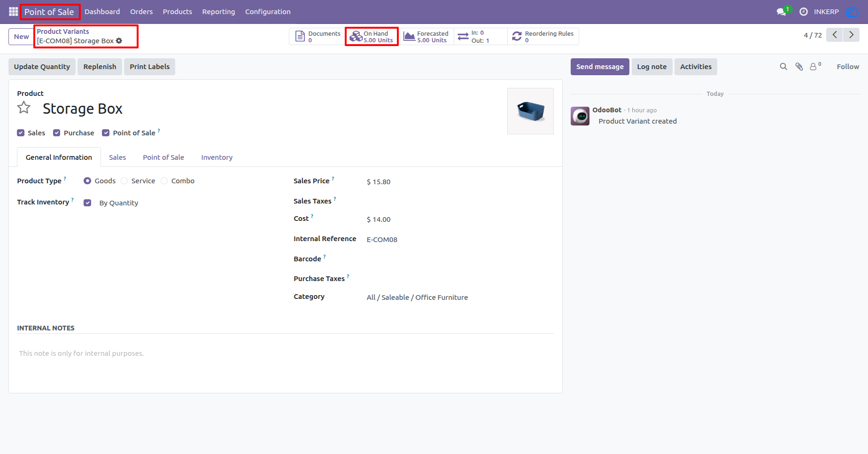Show followers icon in chatter

815,66
